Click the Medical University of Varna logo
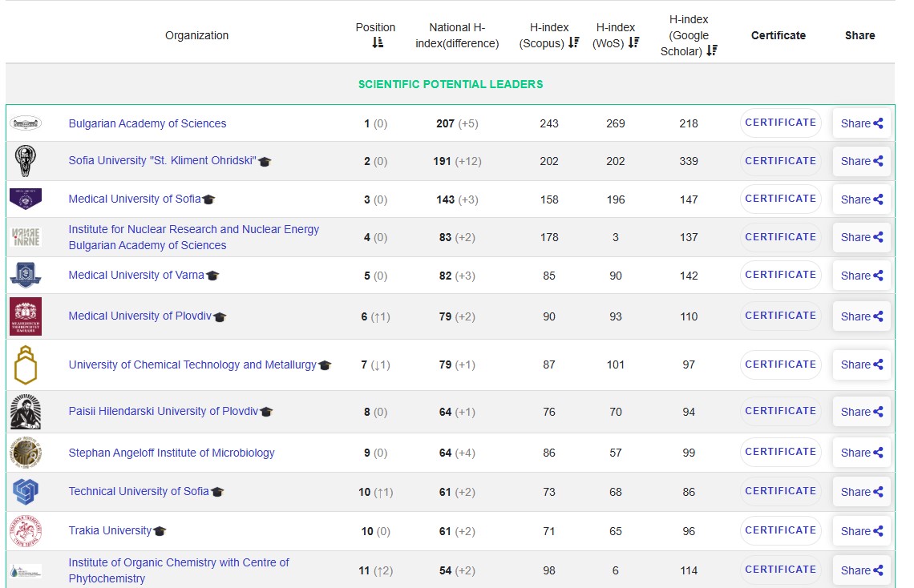Image resolution: width=914 pixels, height=588 pixels. [26, 275]
